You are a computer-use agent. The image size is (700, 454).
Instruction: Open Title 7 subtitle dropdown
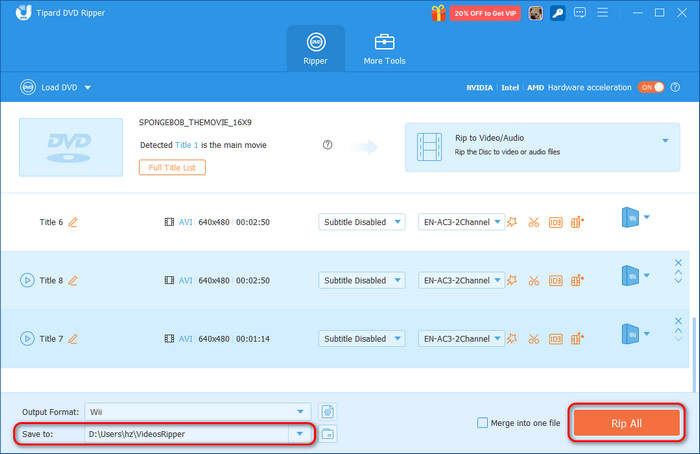pos(362,339)
